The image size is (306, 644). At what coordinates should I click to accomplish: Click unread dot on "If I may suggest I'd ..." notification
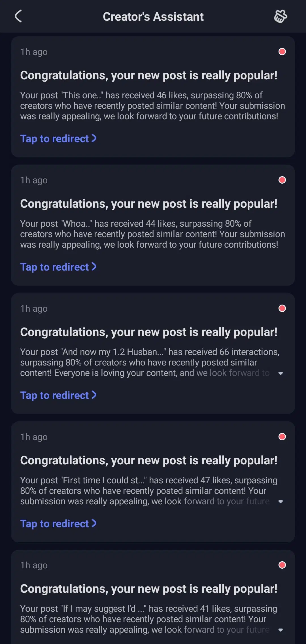tap(282, 565)
